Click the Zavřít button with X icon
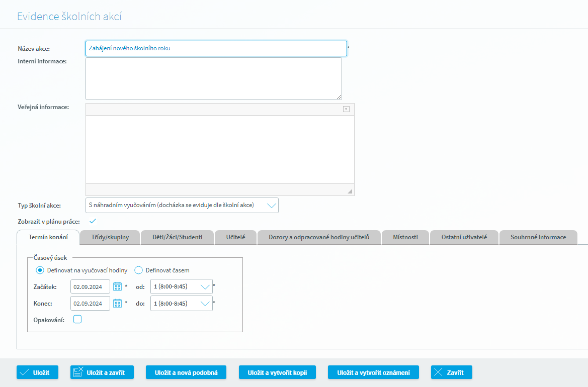This screenshot has width=588, height=387. 452,372
